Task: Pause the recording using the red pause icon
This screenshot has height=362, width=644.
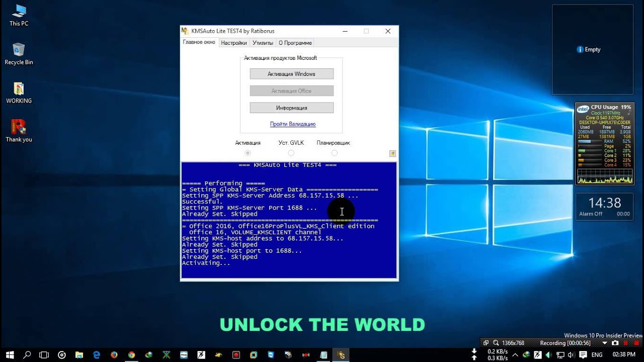Action: [x=625, y=343]
